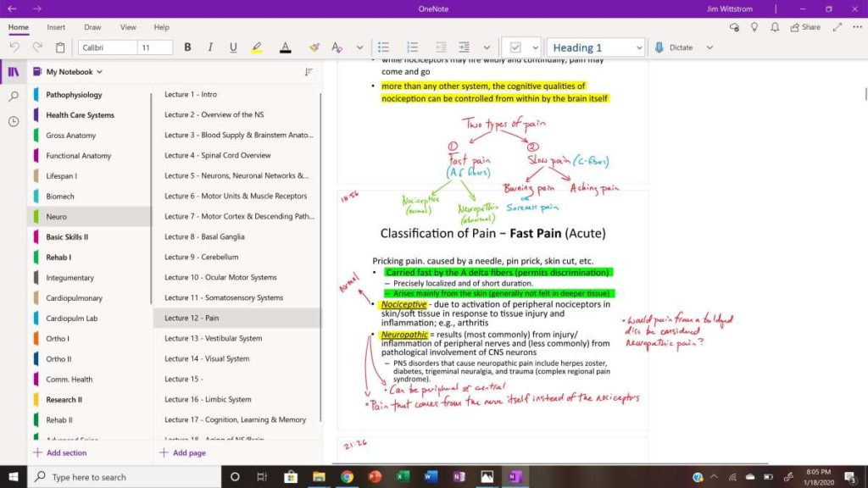
Task: Open the tags dropdown arrow
Action: coord(536,47)
